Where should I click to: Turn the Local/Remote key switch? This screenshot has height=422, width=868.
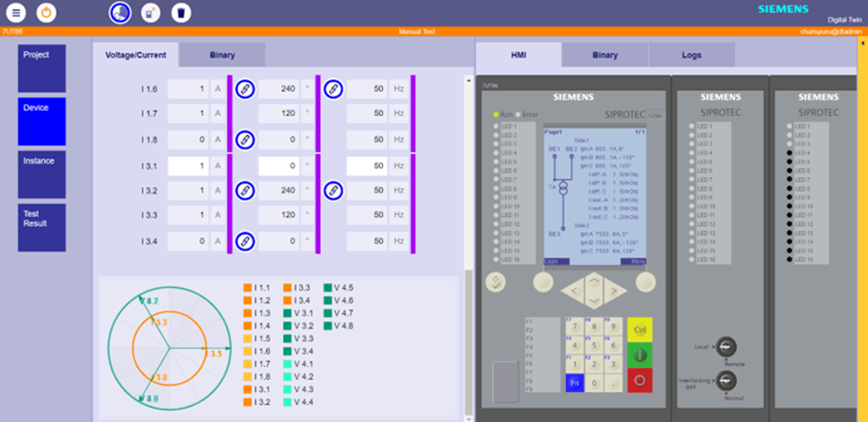point(724,349)
